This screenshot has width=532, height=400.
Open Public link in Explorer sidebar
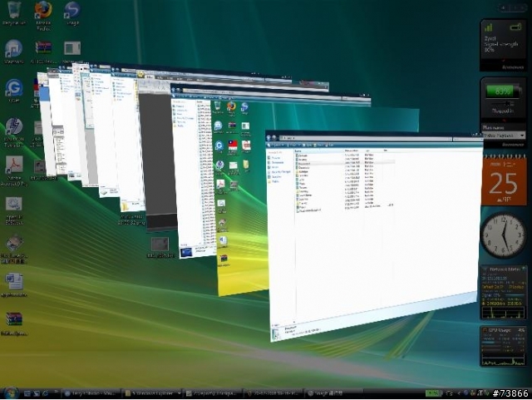pyautogui.click(x=275, y=181)
